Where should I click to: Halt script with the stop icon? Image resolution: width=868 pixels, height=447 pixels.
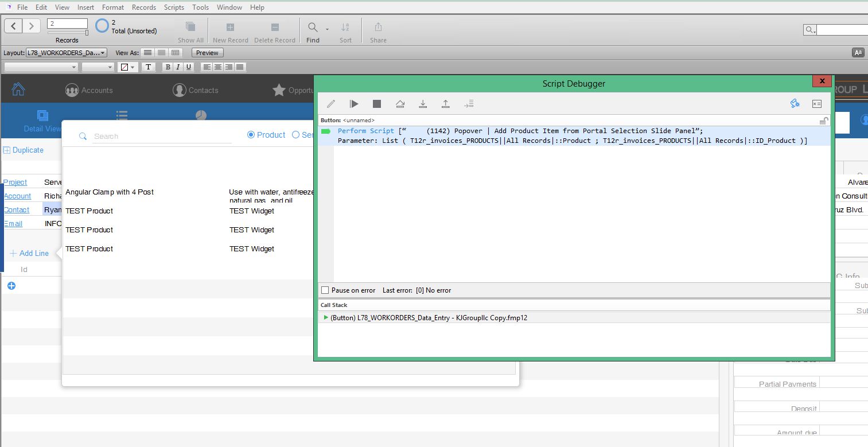coord(377,104)
